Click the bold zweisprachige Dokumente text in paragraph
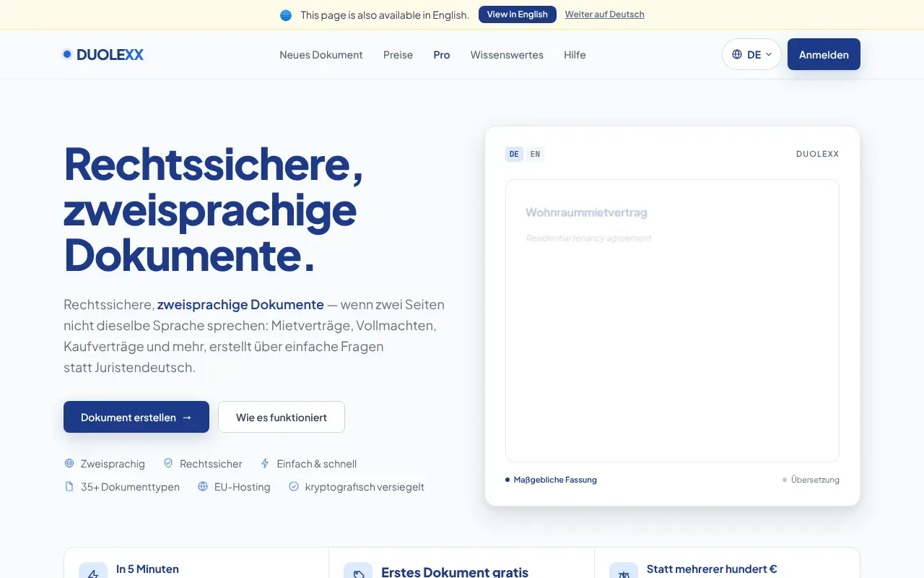 240,304
